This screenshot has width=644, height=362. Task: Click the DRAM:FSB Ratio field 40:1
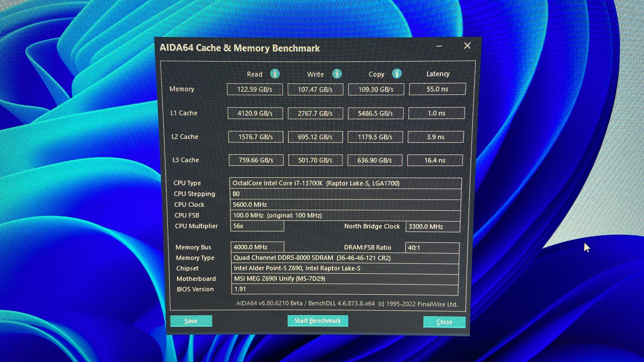[x=432, y=248]
